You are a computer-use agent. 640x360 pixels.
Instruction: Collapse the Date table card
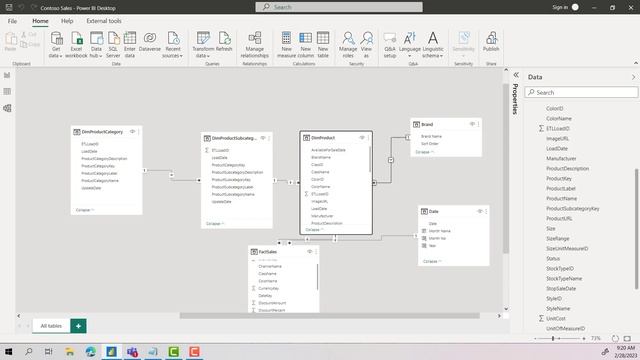pyautogui.click(x=432, y=261)
